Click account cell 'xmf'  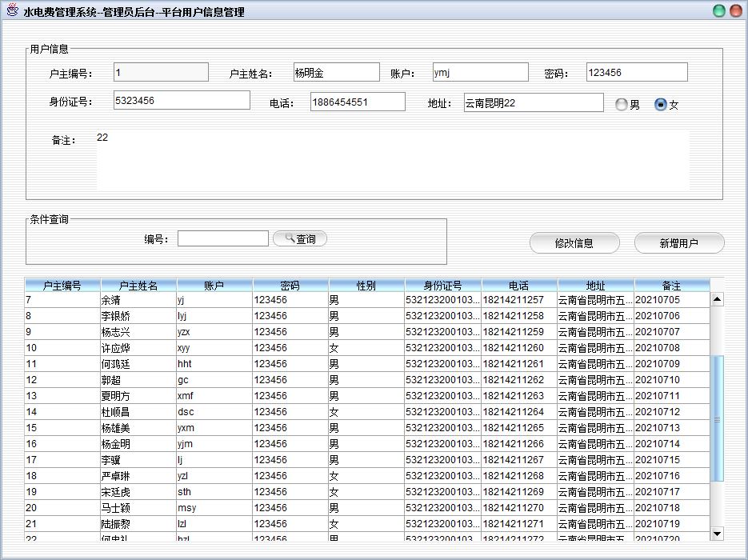[214, 396]
